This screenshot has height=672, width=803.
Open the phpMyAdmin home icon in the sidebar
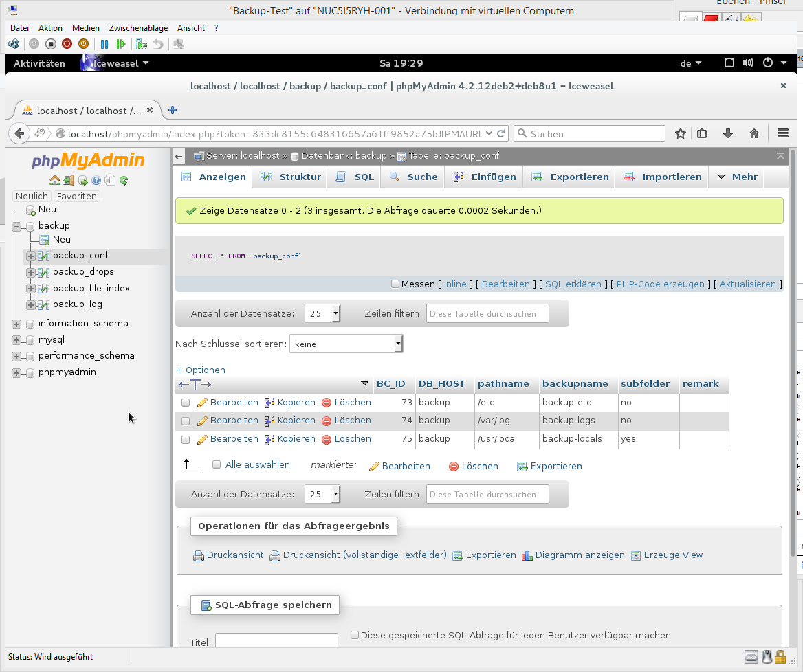click(x=55, y=180)
